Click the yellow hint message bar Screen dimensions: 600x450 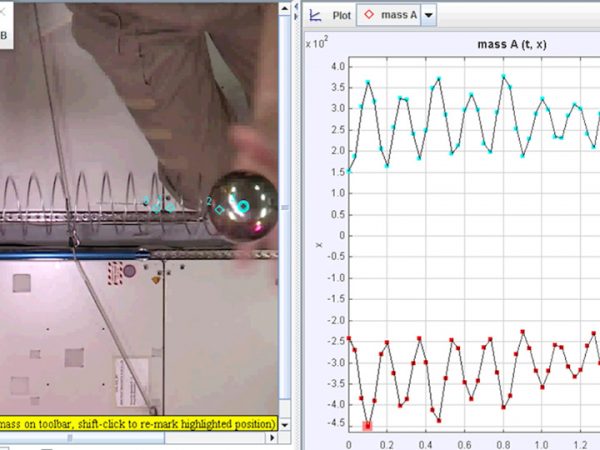point(138,424)
